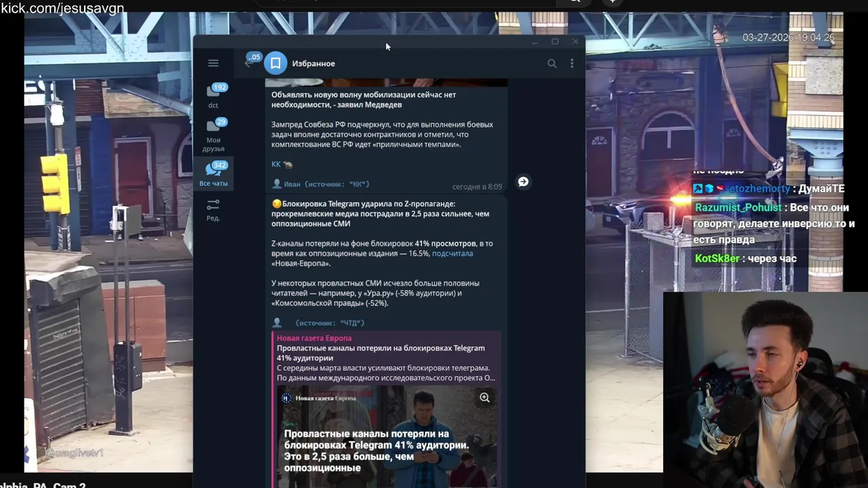
Task: Open the подсчитала hyperlink
Action: 452,253
